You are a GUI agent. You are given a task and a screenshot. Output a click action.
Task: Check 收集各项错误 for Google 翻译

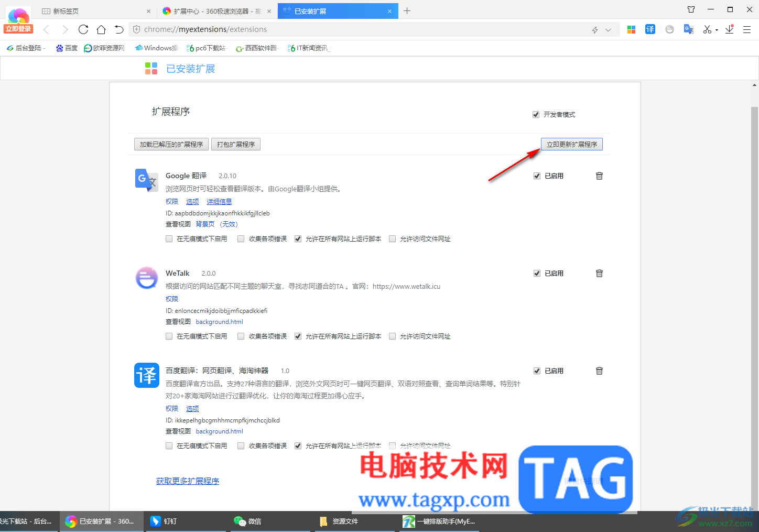241,239
